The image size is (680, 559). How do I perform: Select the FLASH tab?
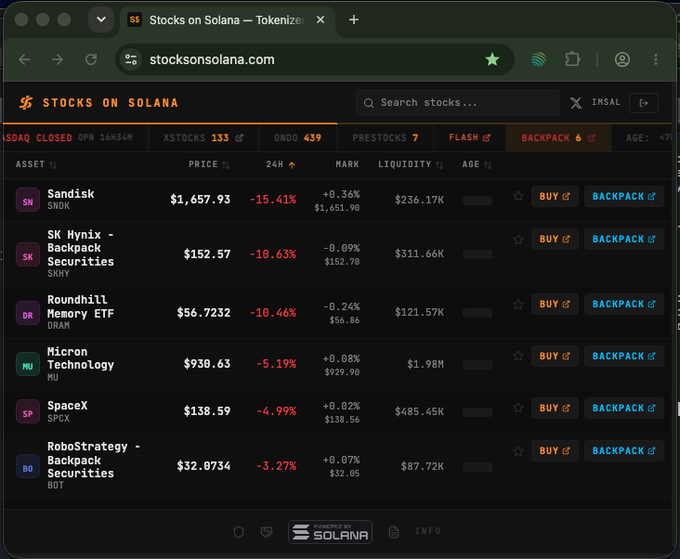click(x=469, y=138)
